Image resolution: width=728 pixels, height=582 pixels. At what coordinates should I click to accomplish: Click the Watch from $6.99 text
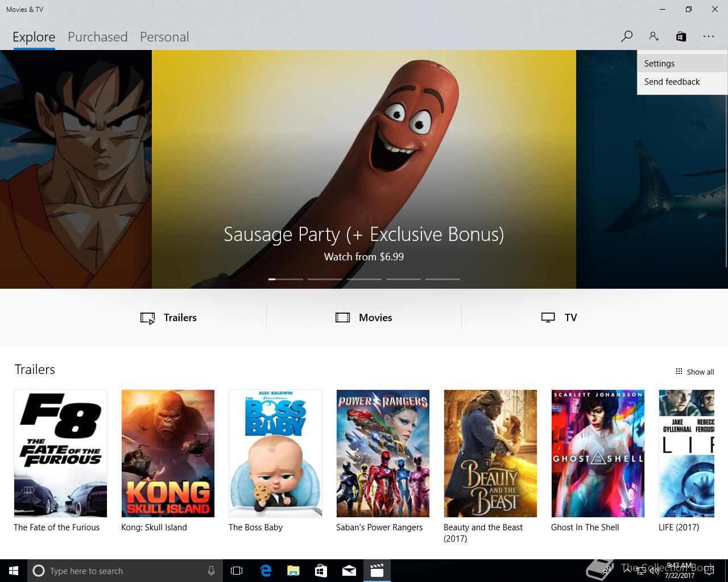click(364, 257)
